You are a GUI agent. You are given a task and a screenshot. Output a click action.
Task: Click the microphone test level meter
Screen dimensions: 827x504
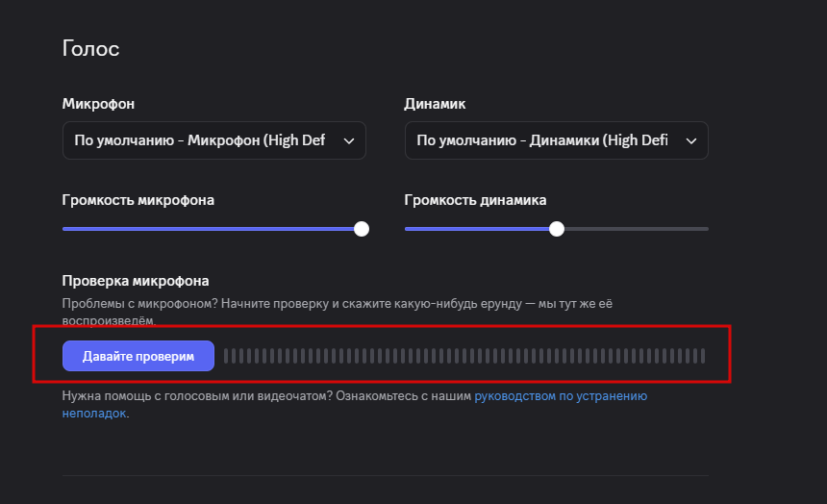[464, 356]
